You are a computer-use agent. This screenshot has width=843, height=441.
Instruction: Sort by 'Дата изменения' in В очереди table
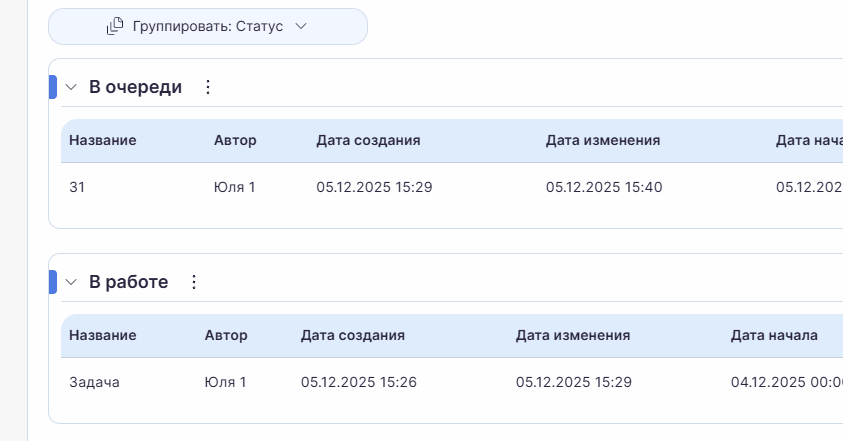603,140
